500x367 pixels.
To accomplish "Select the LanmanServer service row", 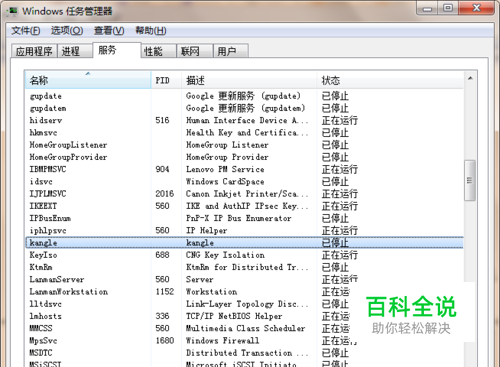I will pyautogui.click(x=244, y=279).
